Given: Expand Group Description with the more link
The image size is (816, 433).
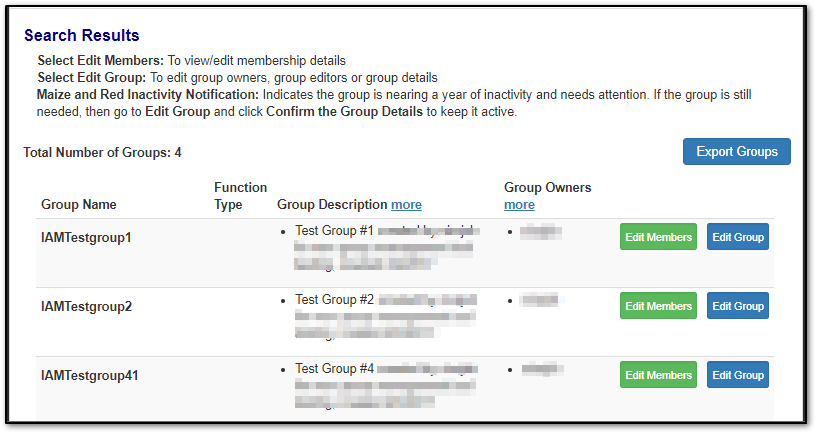Looking at the screenshot, I should 406,205.
